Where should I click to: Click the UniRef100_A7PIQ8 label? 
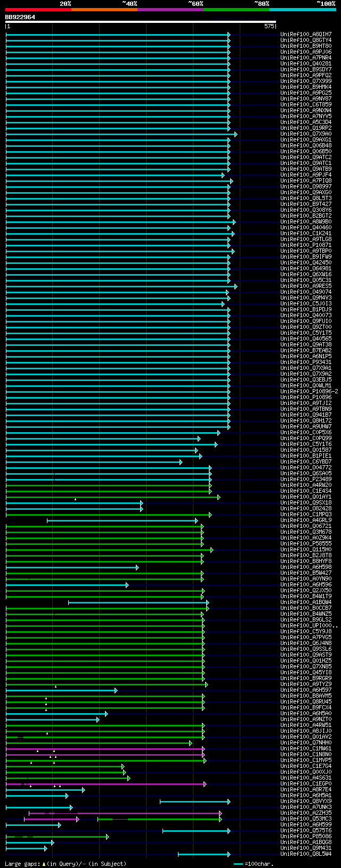pos(306,181)
